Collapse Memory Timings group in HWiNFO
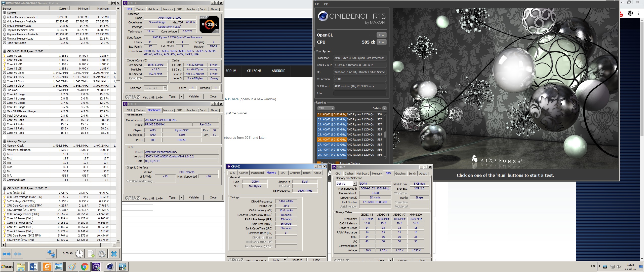 point(4,141)
